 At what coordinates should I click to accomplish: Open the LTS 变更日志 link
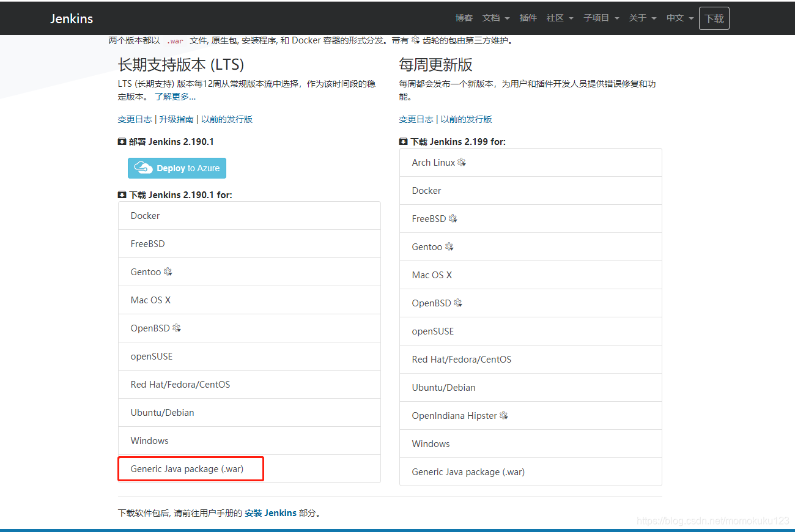135,119
